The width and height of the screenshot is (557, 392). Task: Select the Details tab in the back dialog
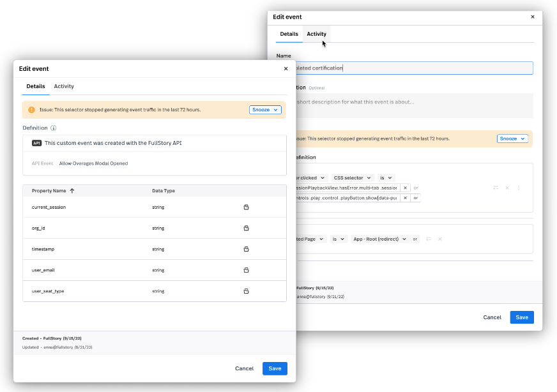tap(289, 34)
